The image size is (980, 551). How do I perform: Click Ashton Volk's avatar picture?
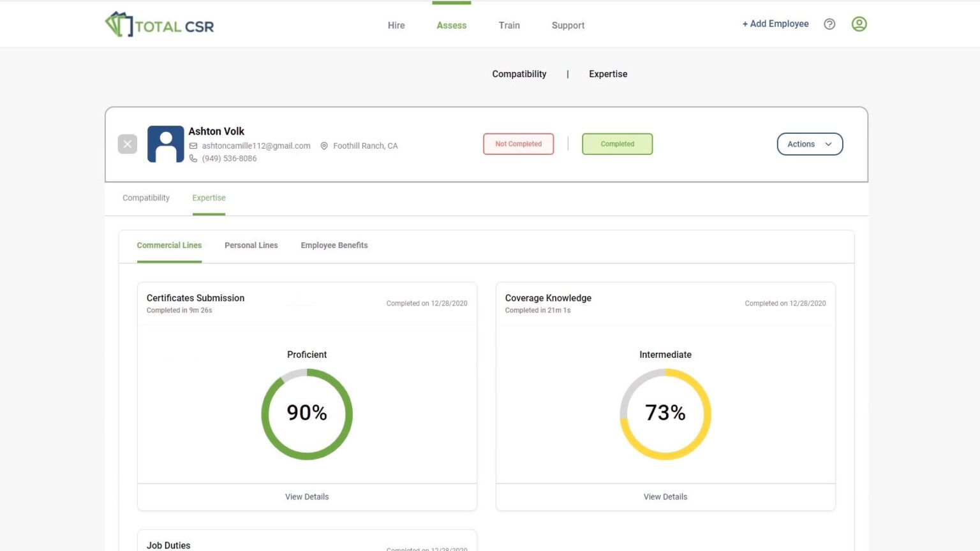coord(166,144)
